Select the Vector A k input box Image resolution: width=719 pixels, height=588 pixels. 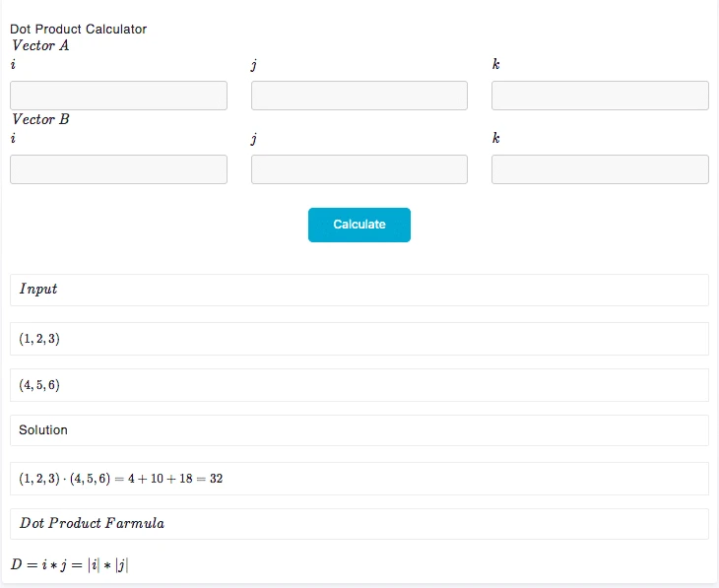(600, 96)
